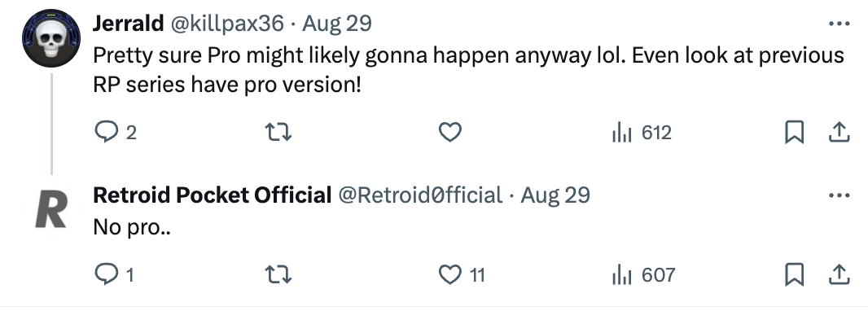Visit the @killpax36 handle

[x=226, y=24]
